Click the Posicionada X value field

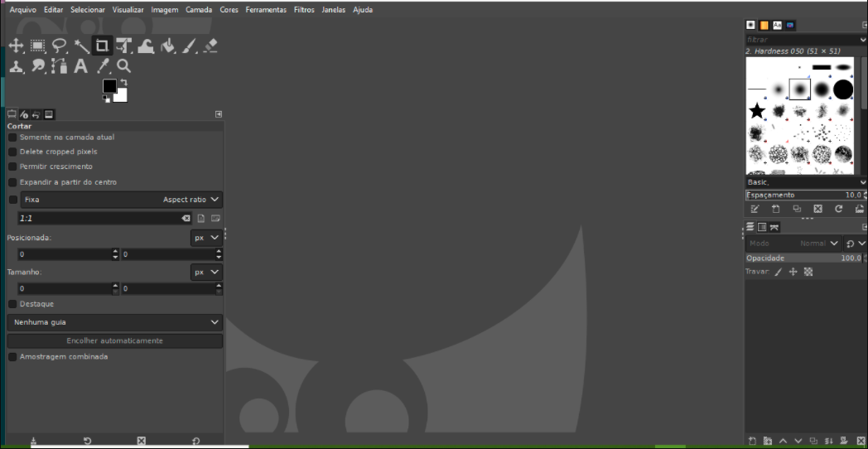[64, 254]
